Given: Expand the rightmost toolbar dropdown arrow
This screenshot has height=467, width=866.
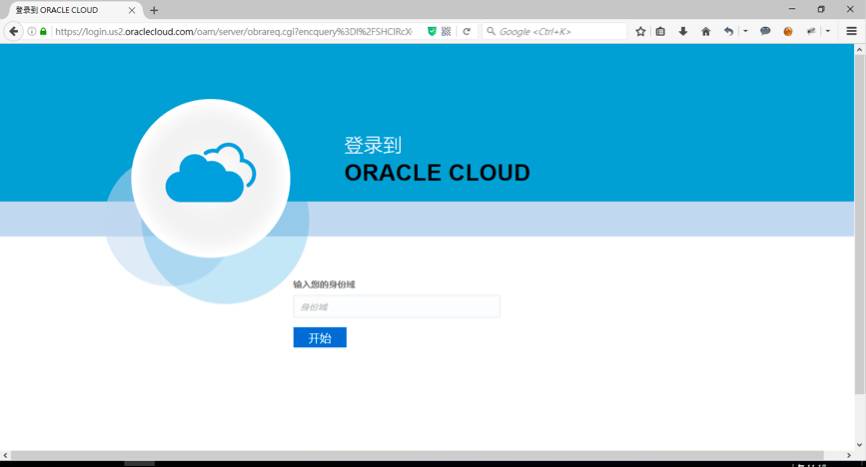Looking at the screenshot, I should pos(827,31).
